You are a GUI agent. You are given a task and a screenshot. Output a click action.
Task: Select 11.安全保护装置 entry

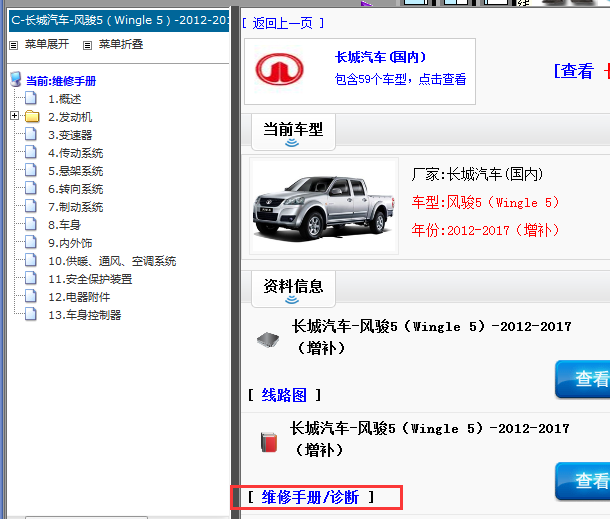pyautogui.click(x=90, y=279)
